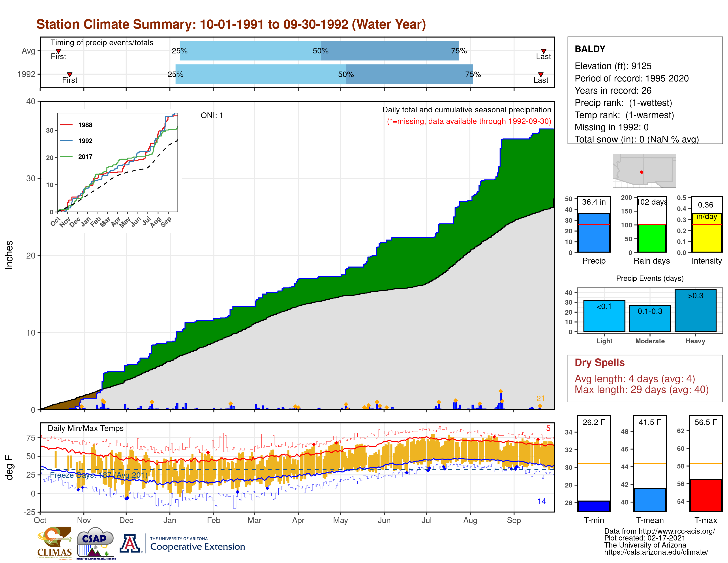This screenshot has width=728, height=563.
Task: Select the green 2017 legend line
Action: pyautogui.click(x=66, y=157)
